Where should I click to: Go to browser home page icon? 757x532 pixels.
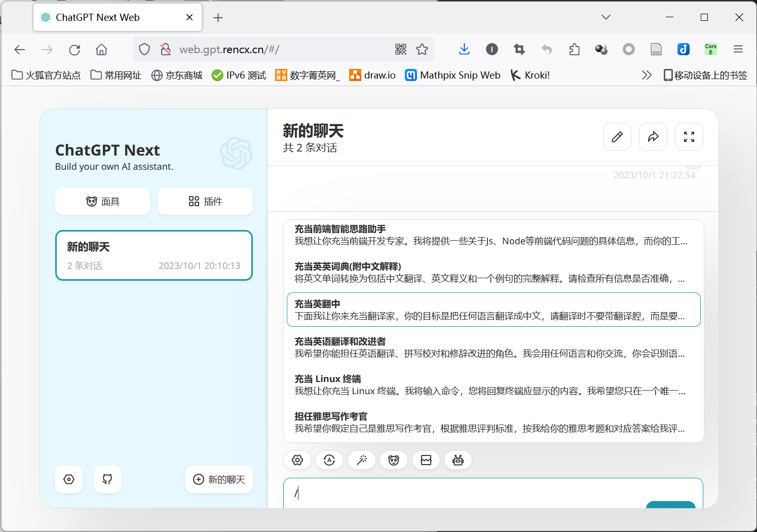pyautogui.click(x=101, y=49)
